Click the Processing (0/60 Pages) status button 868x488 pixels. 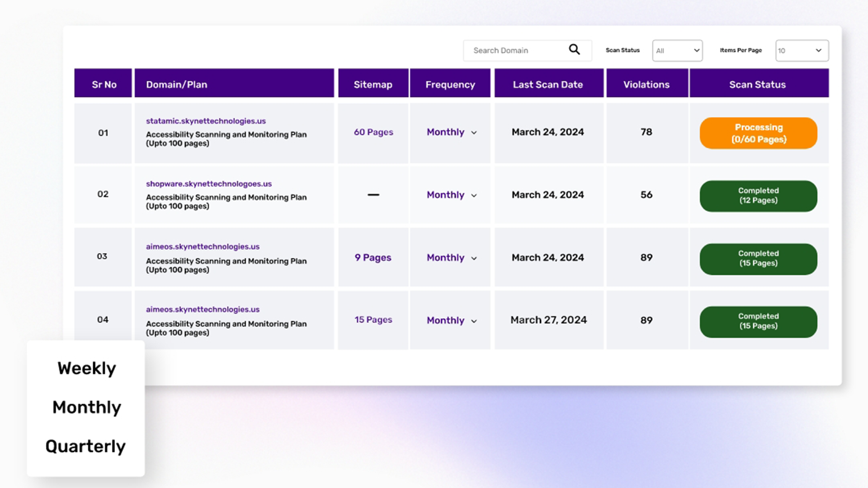759,133
